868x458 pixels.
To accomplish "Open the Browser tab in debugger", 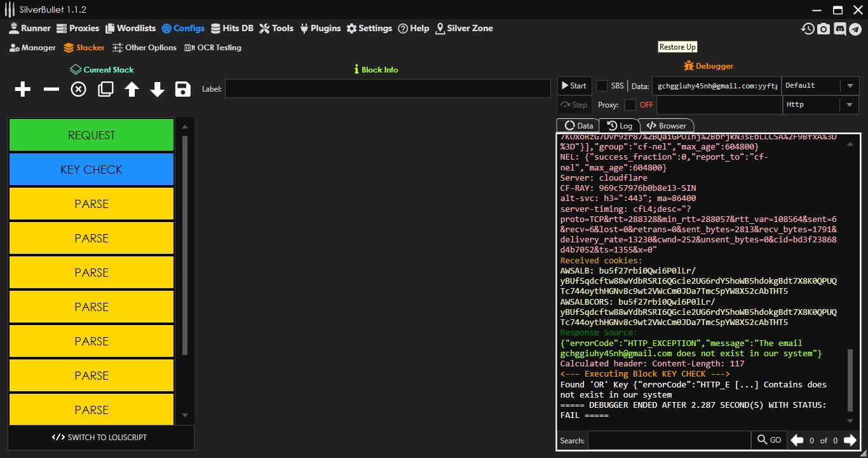I will pos(666,126).
